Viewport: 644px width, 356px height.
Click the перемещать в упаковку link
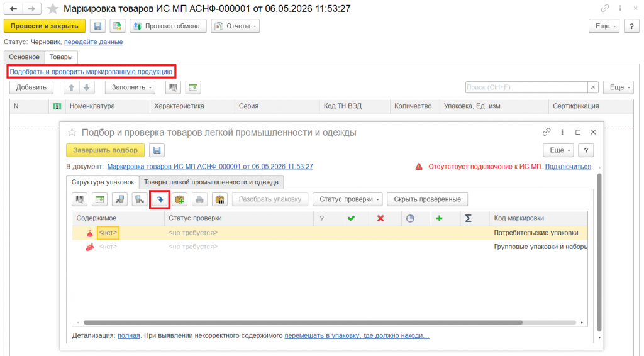[x=357, y=335]
